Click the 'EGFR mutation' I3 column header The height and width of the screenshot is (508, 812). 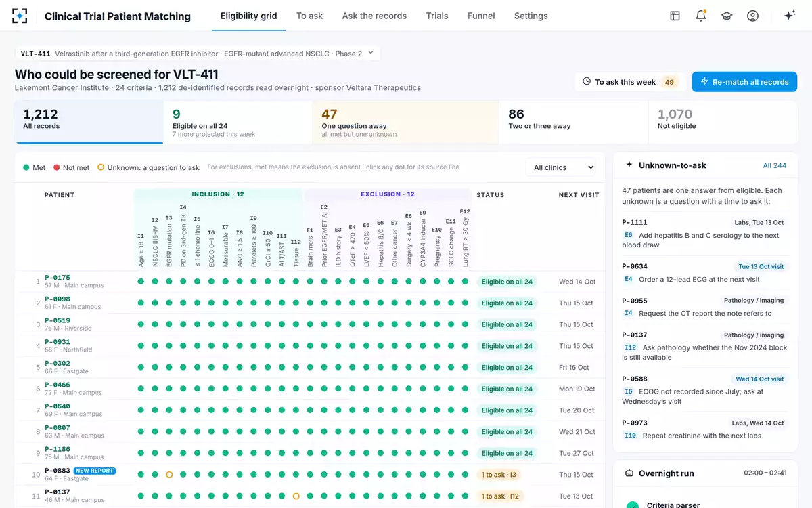tap(169, 240)
